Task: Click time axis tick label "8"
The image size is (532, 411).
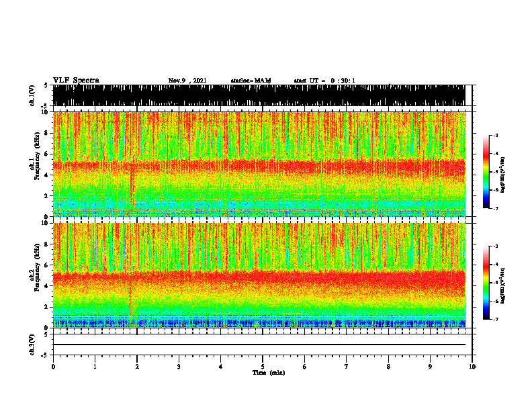Action: pyautogui.click(x=388, y=367)
